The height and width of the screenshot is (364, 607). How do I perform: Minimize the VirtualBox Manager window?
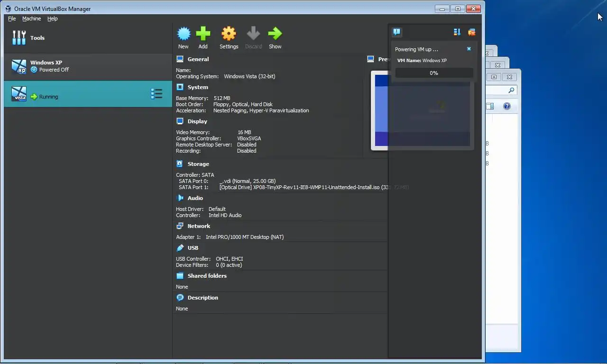442,9
